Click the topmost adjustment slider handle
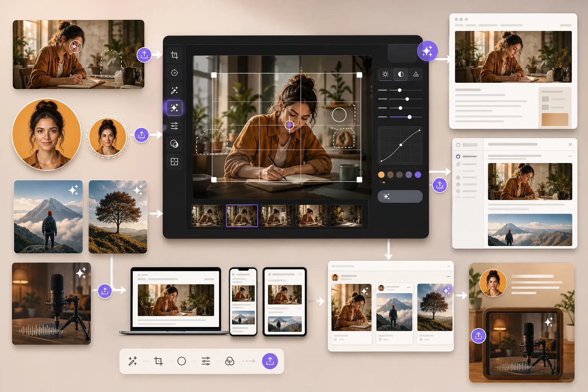Screen dimensions: 588x392 pos(400,90)
